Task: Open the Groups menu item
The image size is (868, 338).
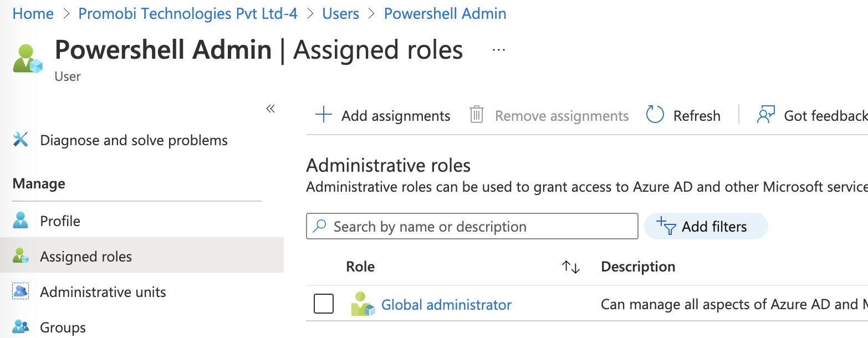Action: click(63, 327)
